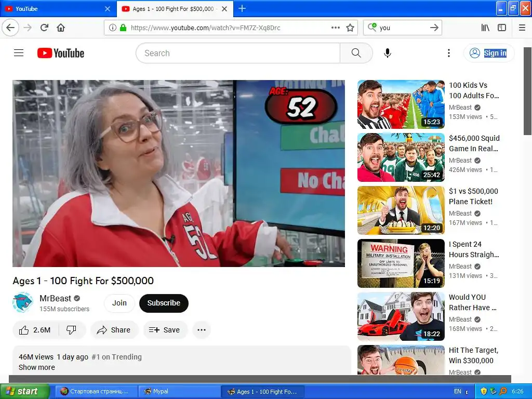Click the security shield tray icon
The image size is (532, 399).
coord(484,391)
